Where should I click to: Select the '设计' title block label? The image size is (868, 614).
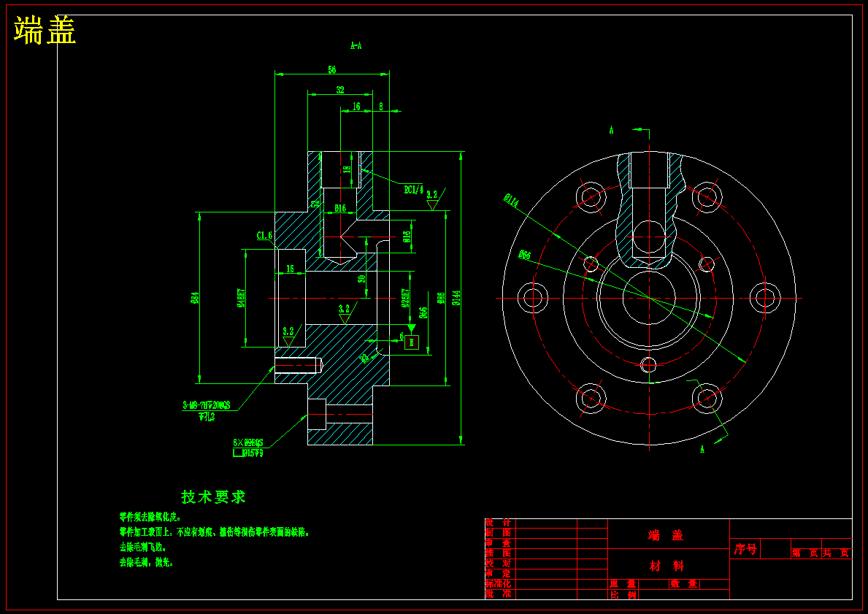498,523
